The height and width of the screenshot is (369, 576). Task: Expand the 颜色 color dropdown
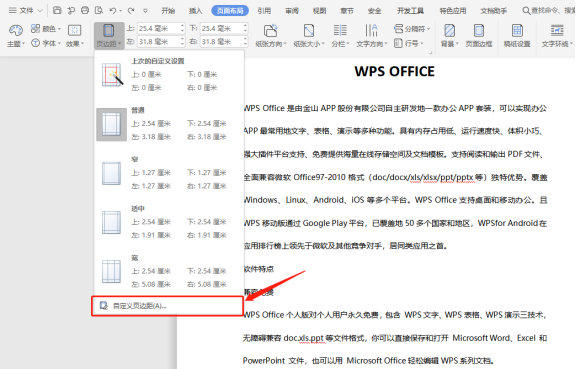coord(46,29)
